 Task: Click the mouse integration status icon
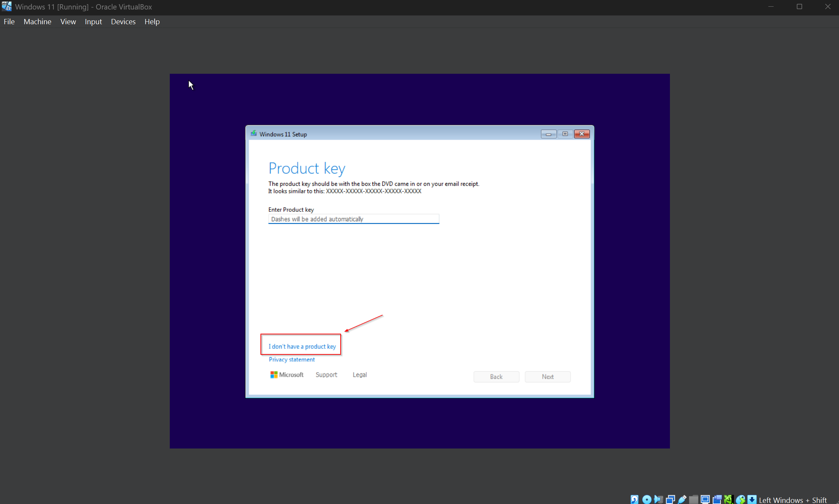(741, 499)
